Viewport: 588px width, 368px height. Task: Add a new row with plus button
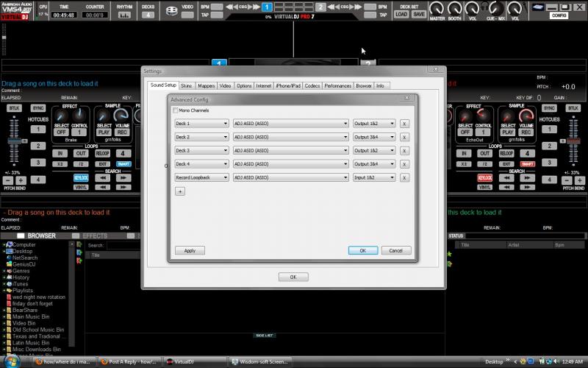(x=180, y=191)
